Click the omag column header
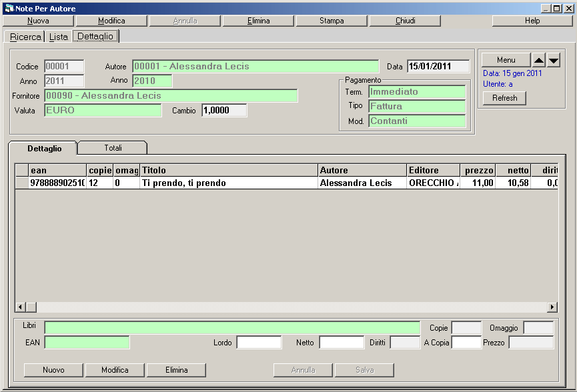 (127, 170)
